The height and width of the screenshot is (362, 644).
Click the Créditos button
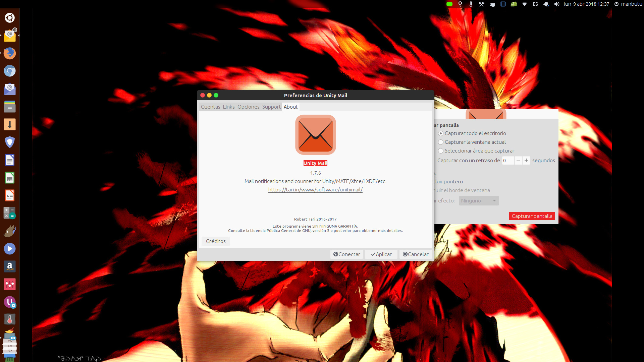216,241
